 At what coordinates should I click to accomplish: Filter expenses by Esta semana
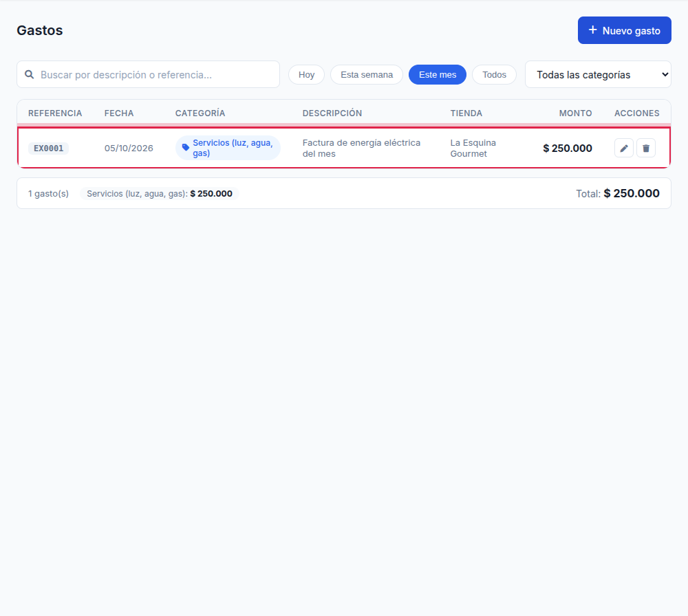[367, 74]
